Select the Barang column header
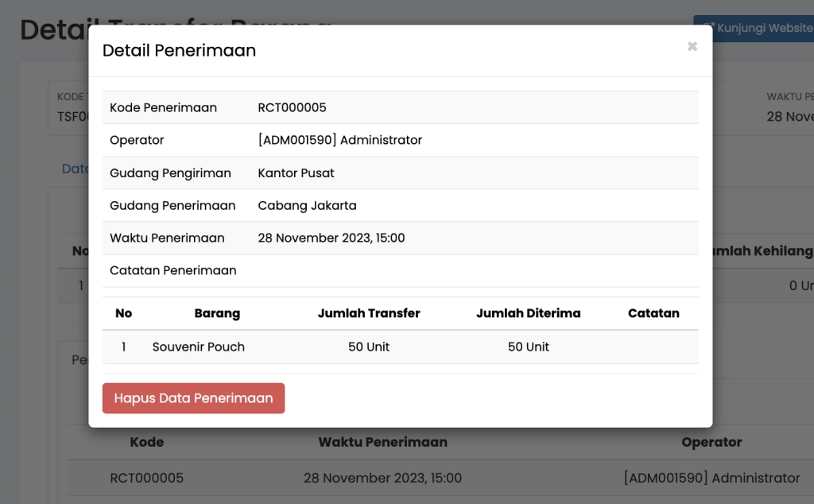814x504 pixels. coord(217,313)
